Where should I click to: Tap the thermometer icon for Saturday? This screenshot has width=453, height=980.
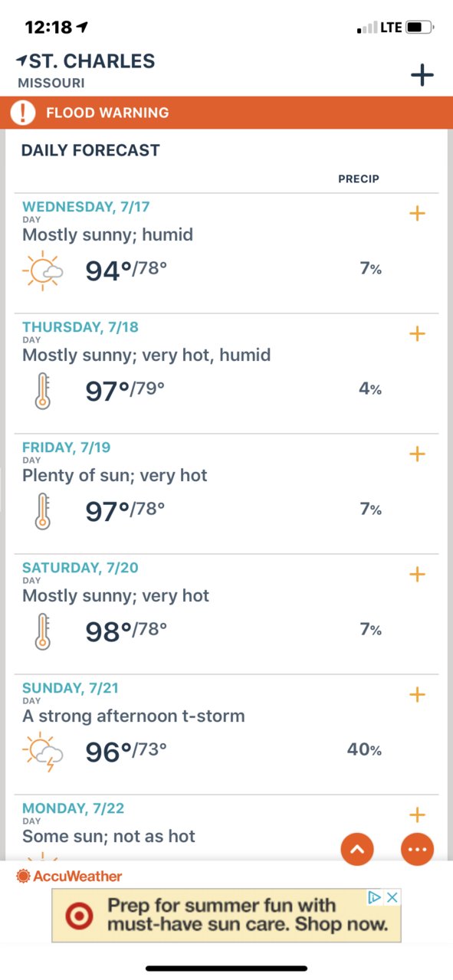point(42,631)
